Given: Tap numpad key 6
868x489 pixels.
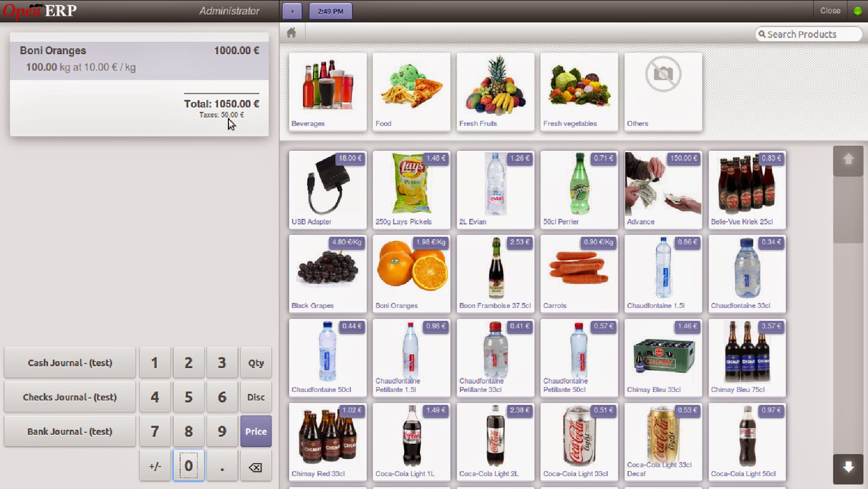Looking at the screenshot, I should (222, 397).
